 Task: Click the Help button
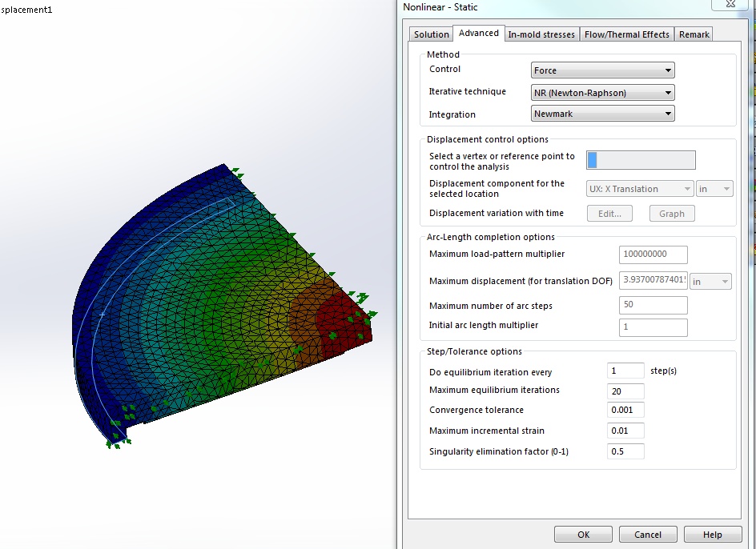pyautogui.click(x=713, y=534)
